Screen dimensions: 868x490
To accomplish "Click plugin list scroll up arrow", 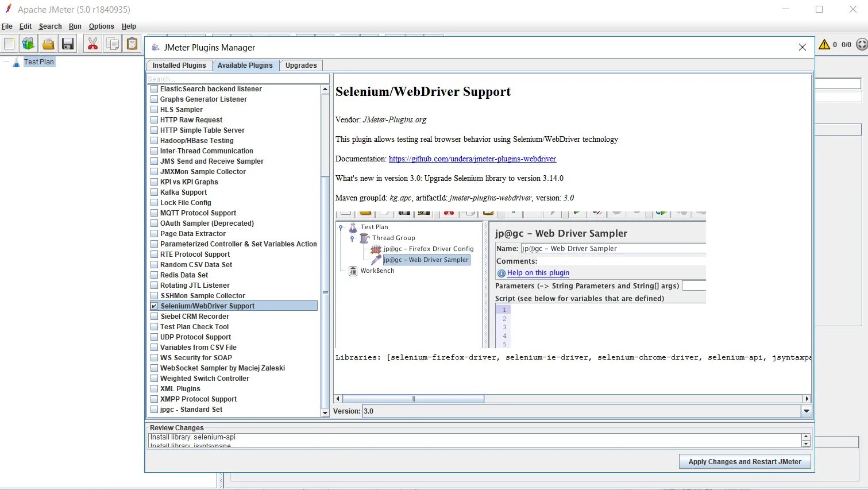I will pos(325,90).
